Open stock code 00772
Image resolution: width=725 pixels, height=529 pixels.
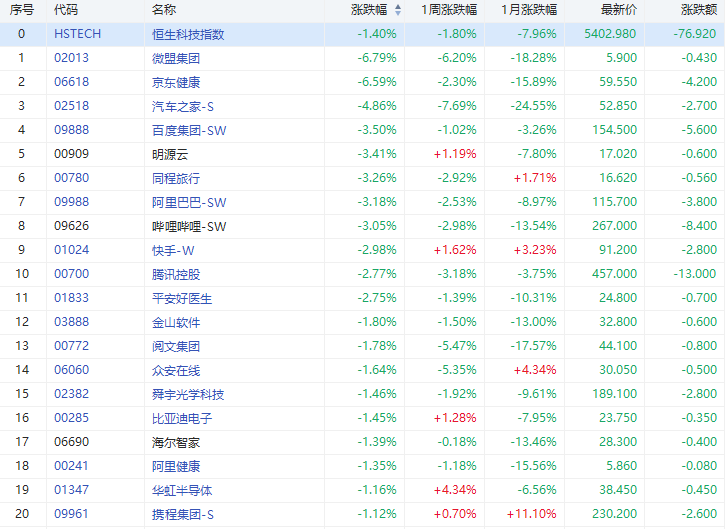71,346
